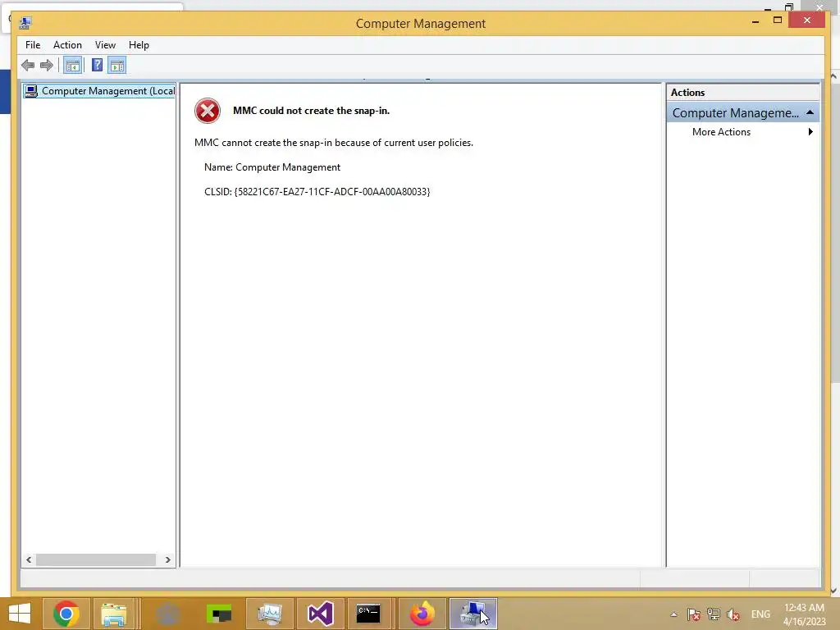
Task: Open Command Prompt from the taskbar
Action: (x=368, y=614)
